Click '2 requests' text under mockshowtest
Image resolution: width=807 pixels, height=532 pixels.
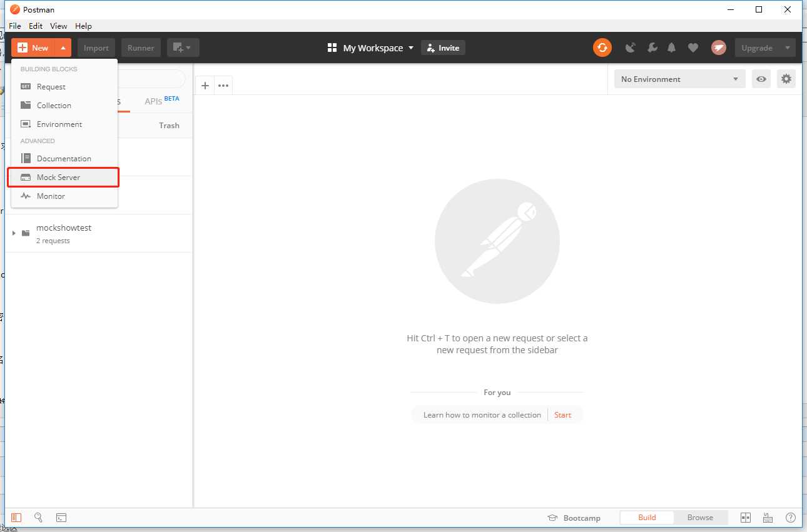tap(53, 241)
